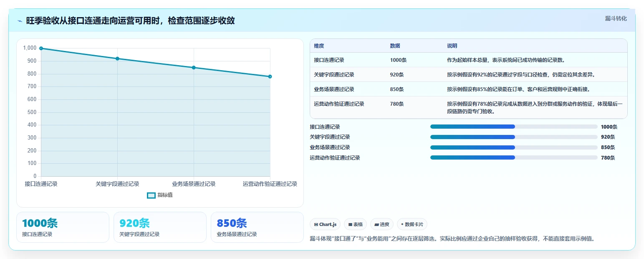Click the 运营动作验证通过记录 progress bar
The image size is (644, 259).
click(x=514, y=157)
